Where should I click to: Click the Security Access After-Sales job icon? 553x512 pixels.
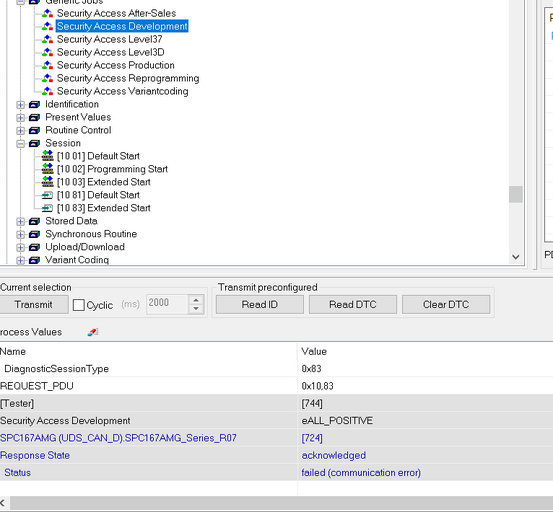pyautogui.click(x=47, y=14)
